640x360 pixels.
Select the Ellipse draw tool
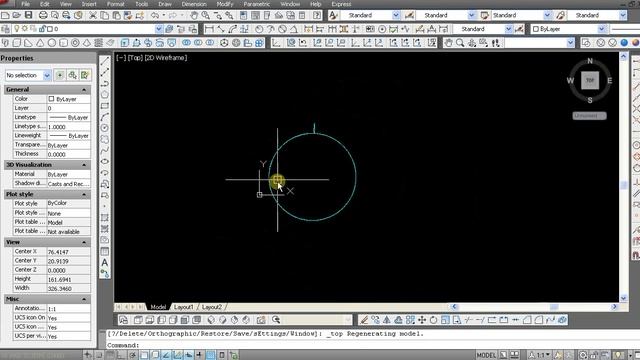click(x=105, y=162)
